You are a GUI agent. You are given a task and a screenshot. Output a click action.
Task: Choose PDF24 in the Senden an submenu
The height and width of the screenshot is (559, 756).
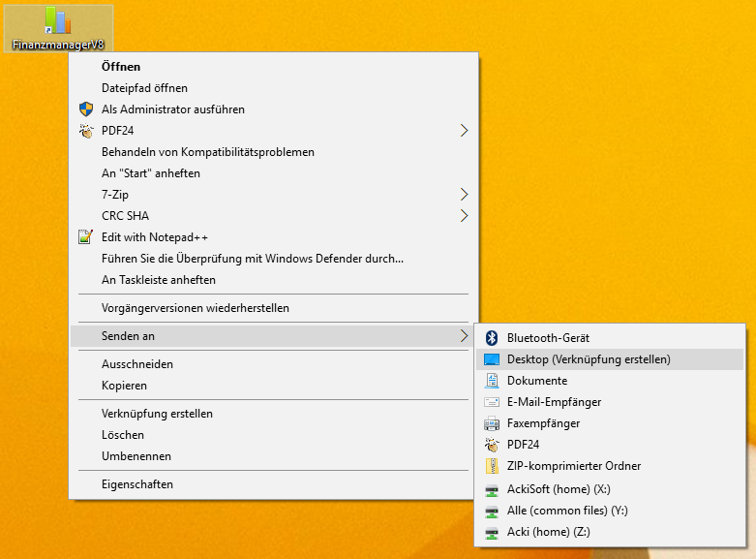[610, 445]
